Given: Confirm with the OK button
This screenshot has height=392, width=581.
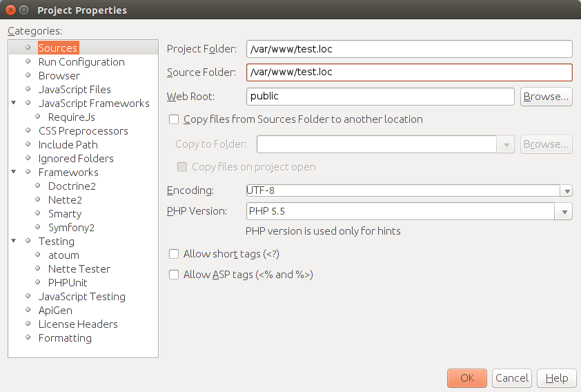Looking at the screenshot, I should coord(467,378).
